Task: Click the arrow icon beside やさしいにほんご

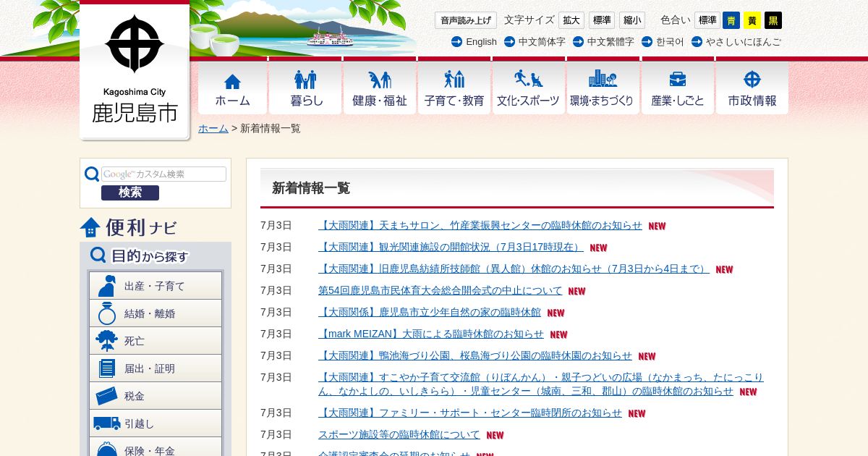Action: (697, 42)
